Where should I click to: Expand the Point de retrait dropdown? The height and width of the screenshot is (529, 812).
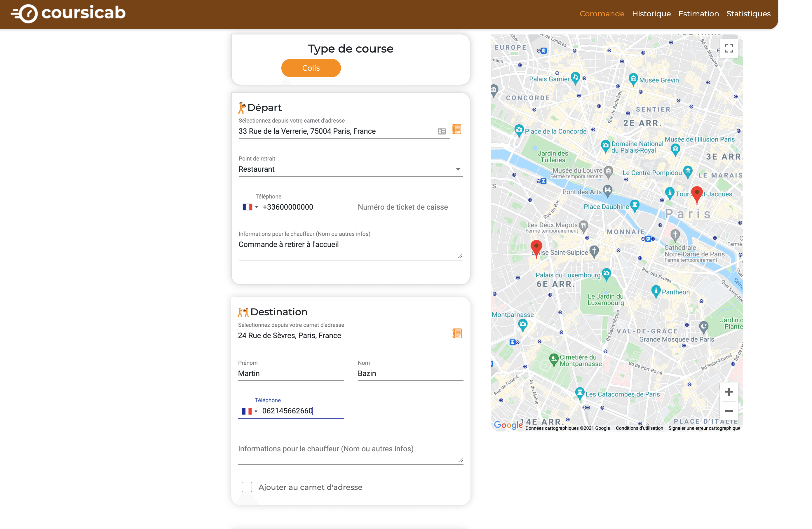pos(350,169)
